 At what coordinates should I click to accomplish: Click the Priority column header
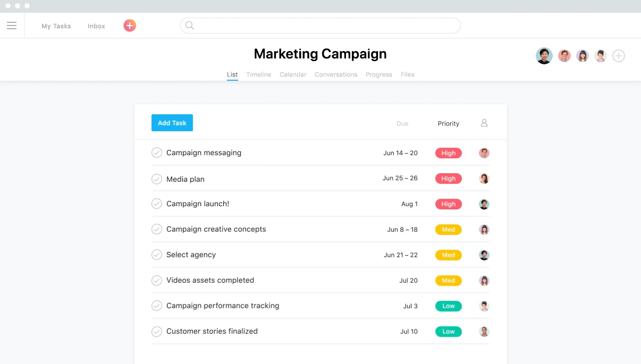448,123
